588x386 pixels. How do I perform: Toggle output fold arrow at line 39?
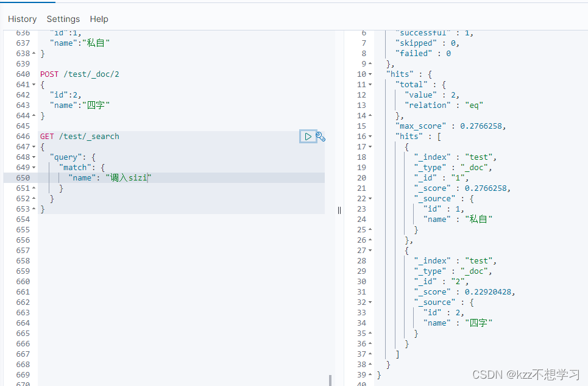(370, 375)
